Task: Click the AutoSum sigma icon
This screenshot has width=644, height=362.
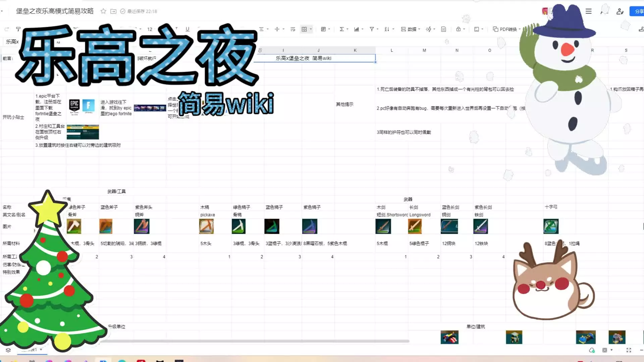Action: click(341, 29)
